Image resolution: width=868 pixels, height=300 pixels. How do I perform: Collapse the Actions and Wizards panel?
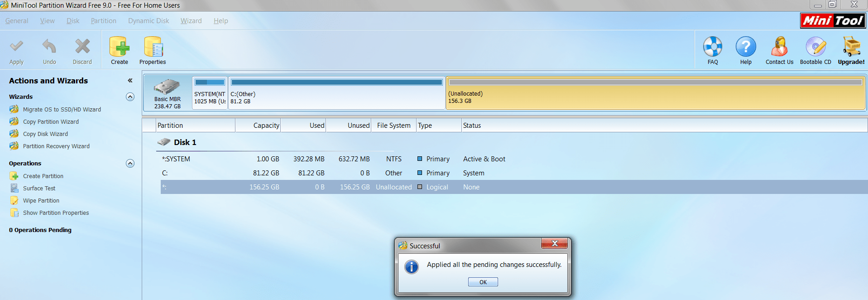pos(130,81)
